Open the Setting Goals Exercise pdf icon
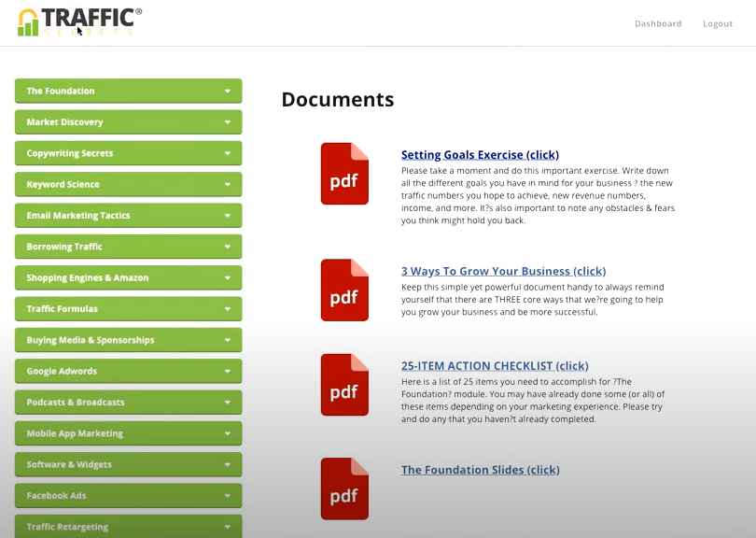 click(x=344, y=174)
